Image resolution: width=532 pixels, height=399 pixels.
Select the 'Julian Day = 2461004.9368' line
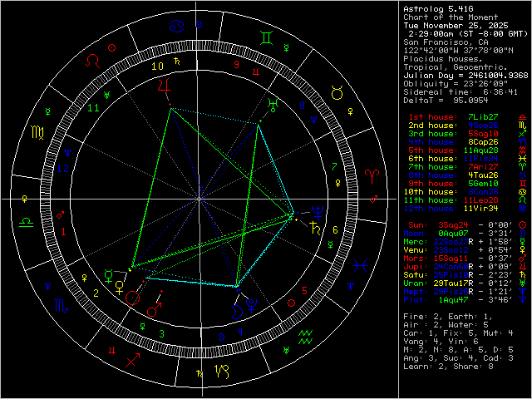click(x=465, y=76)
